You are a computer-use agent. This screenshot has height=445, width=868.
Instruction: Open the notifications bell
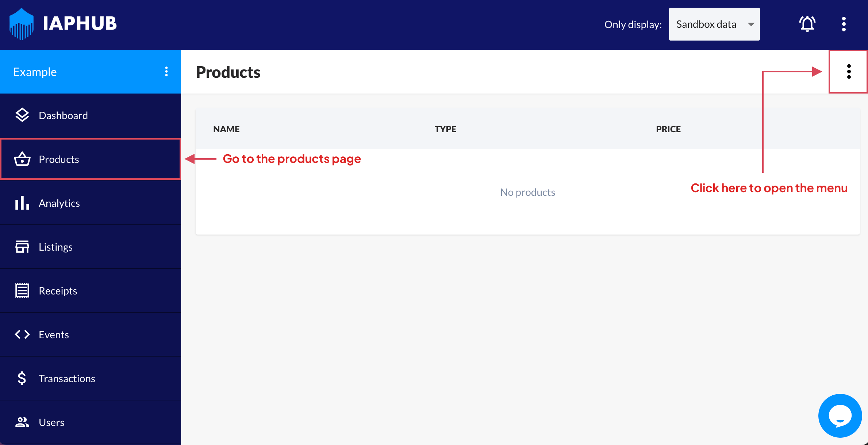point(807,24)
